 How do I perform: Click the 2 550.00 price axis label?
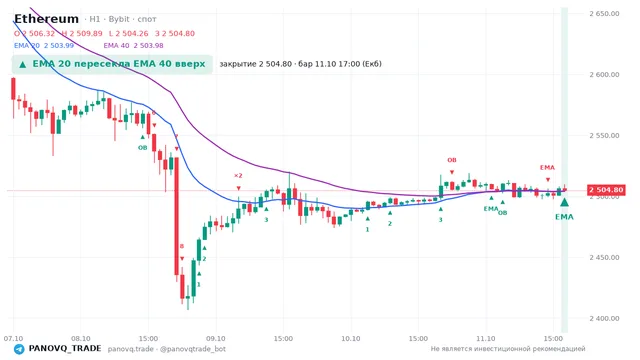[x=604, y=136]
